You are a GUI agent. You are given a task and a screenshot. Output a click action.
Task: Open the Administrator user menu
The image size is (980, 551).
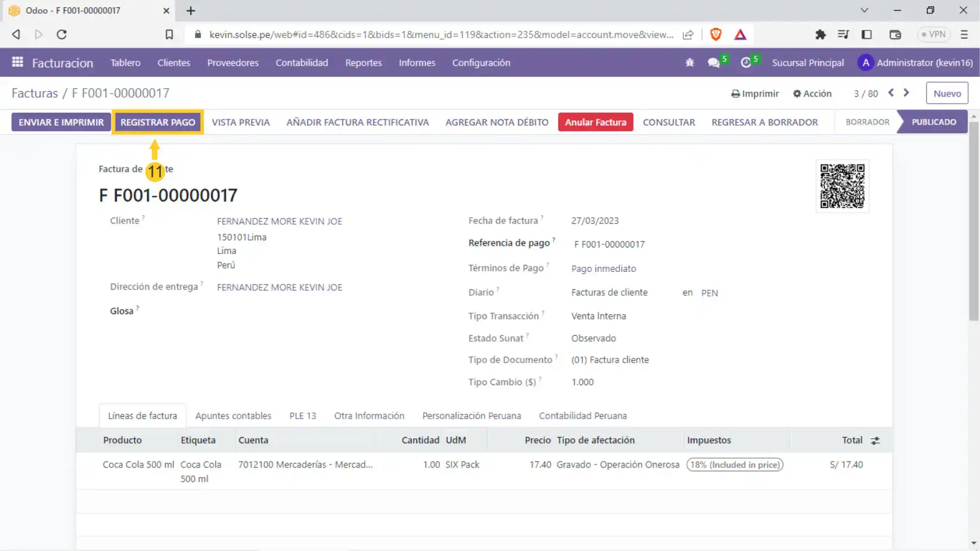point(915,63)
